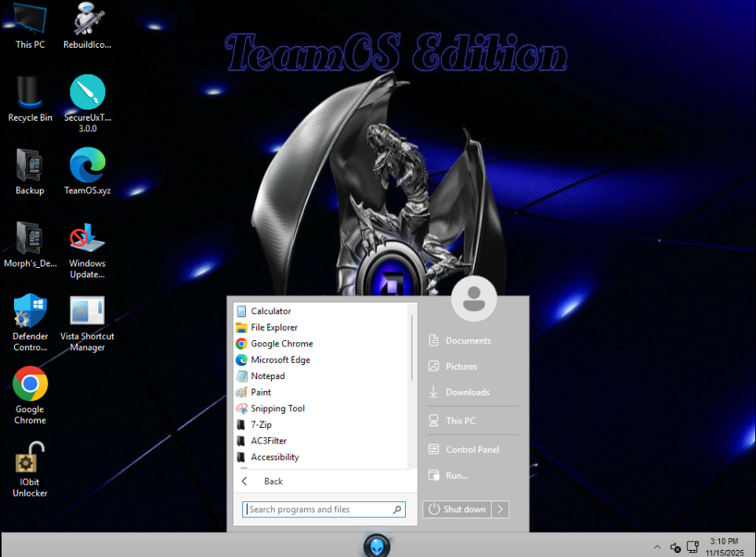
Task: Click the Shut down button
Action: coord(458,509)
